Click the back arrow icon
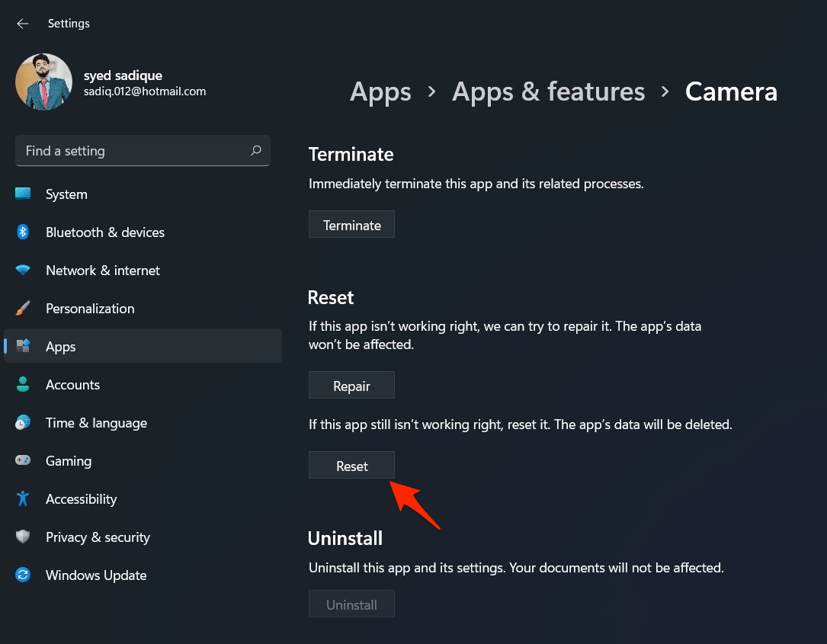Viewport: 827px width, 644px height. point(23,24)
